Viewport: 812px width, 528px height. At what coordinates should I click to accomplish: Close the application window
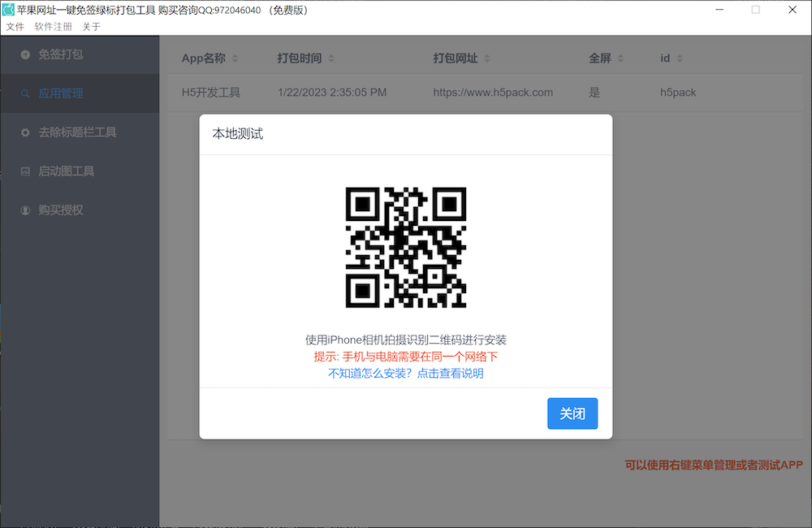[x=793, y=10]
